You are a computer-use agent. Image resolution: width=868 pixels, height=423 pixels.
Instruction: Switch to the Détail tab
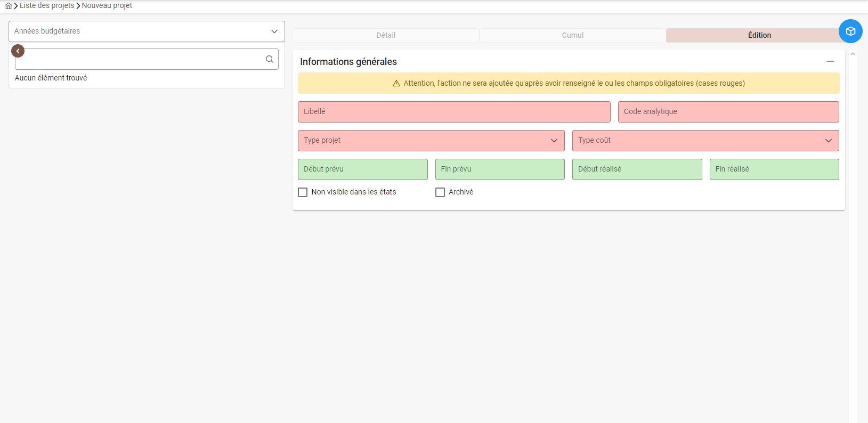[x=386, y=35]
